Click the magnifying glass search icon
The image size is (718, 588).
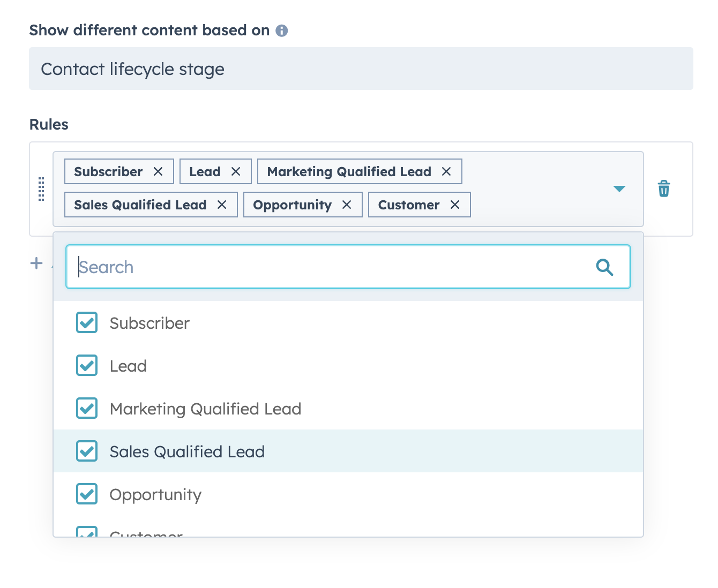click(605, 267)
